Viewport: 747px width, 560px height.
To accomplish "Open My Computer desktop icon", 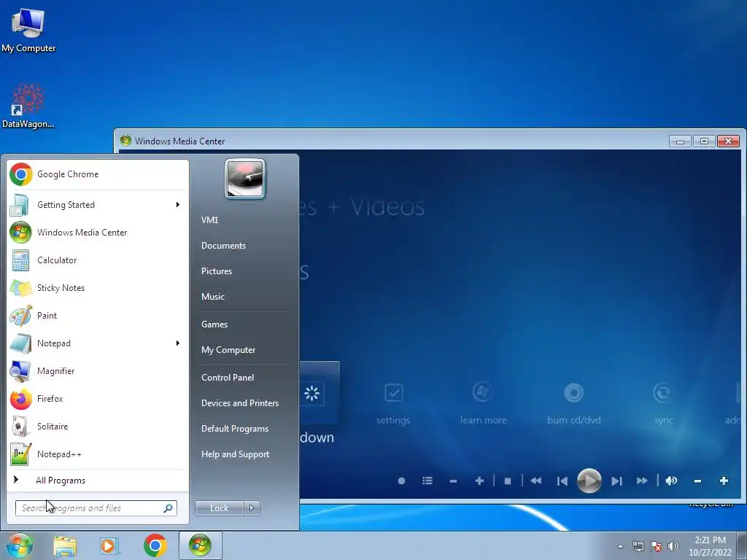I will 28,29.
